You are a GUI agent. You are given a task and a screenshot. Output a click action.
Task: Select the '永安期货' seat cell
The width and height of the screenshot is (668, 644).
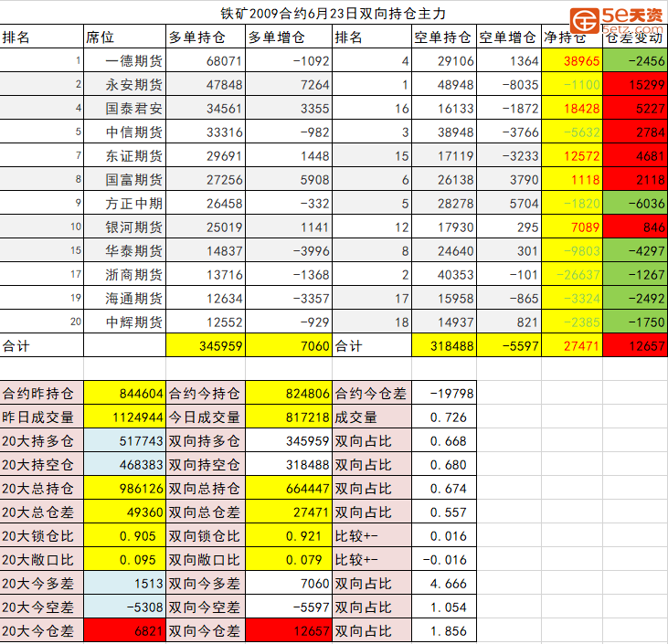(124, 84)
